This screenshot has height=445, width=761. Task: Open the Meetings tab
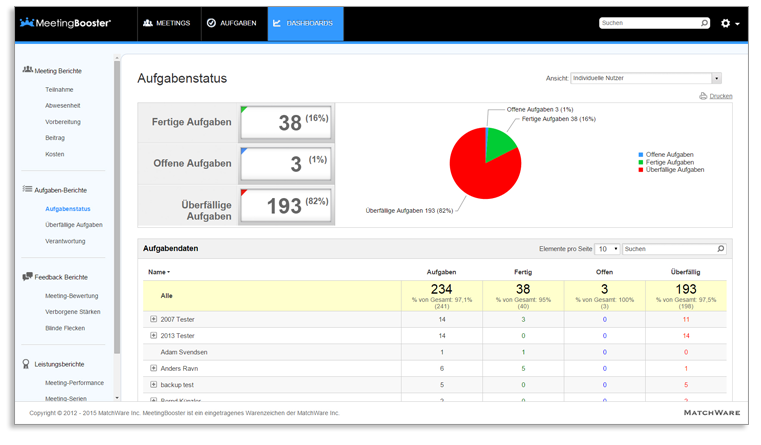coord(166,23)
